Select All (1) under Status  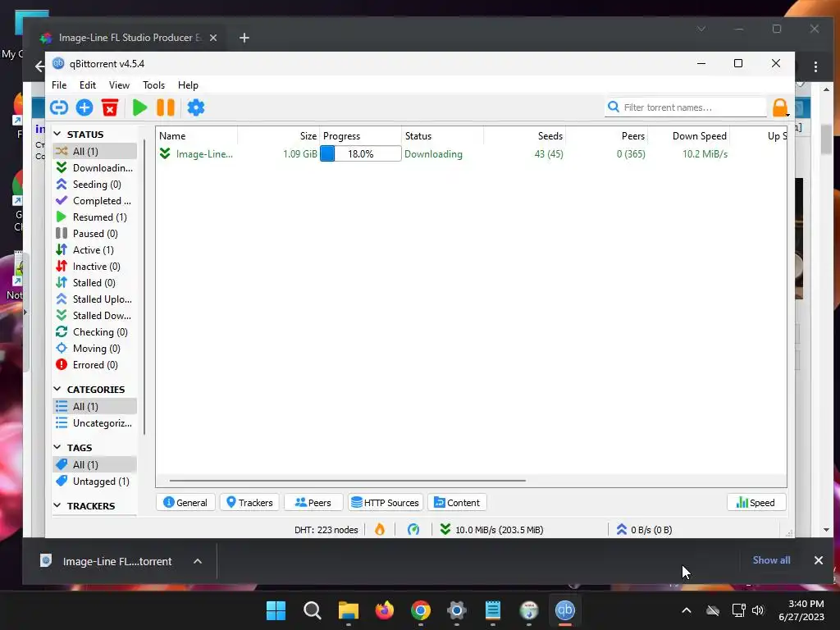(x=95, y=151)
